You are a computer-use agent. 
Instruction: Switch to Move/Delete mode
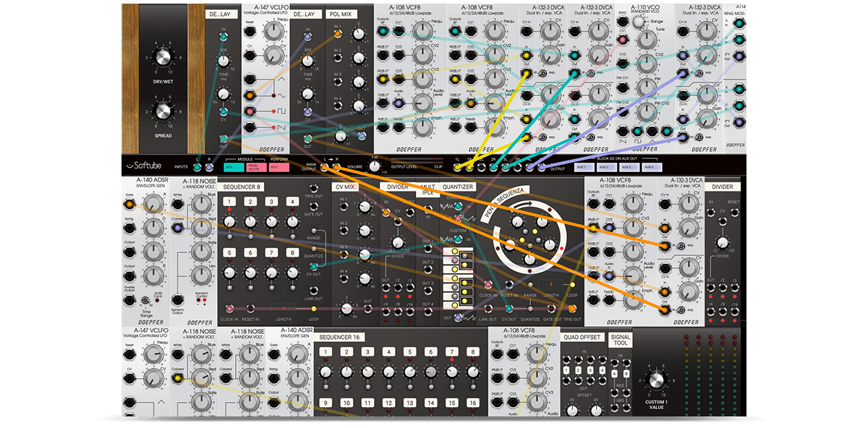(x=255, y=167)
